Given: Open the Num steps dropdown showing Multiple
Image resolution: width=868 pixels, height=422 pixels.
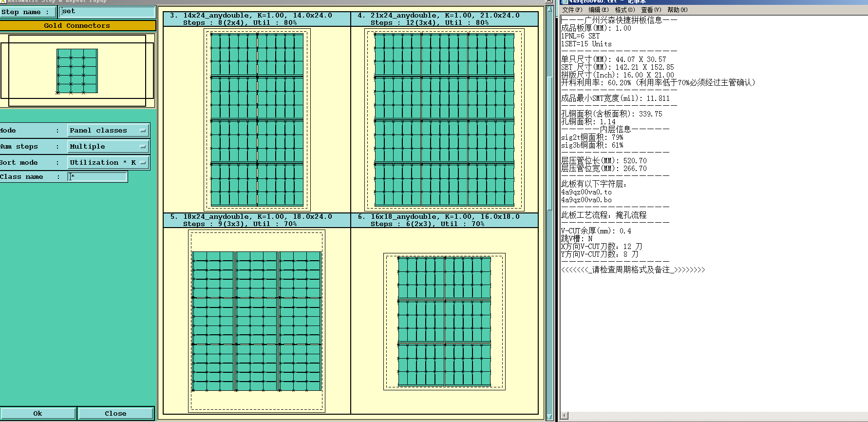Looking at the screenshot, I should click(108, 147).
